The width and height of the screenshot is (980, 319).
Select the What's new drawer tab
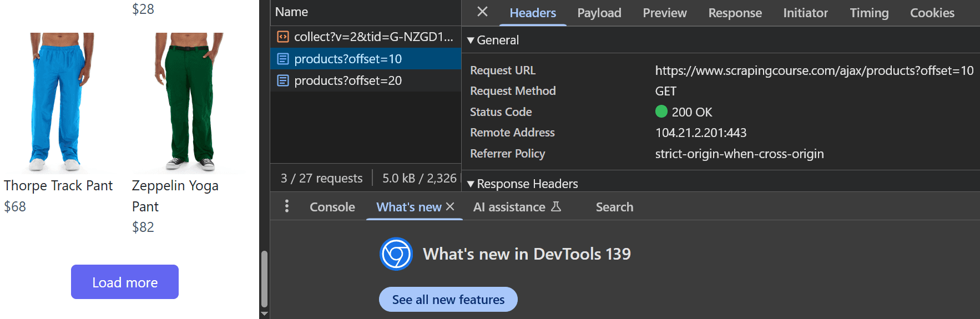pos(409,207)
